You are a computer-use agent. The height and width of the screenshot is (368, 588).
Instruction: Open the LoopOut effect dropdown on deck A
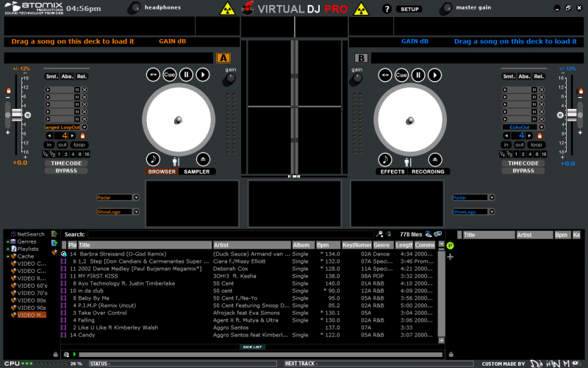(x=85, y=127)
